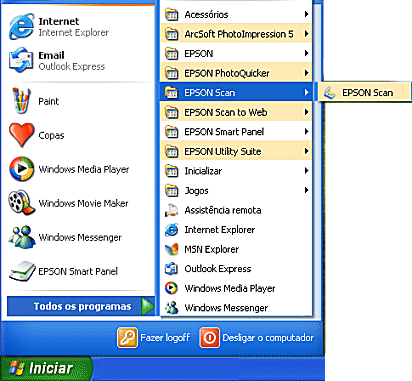This screenshot has height=381, width=412.
Task: Click the Fazer logoff label
Action: coord(165,338)
